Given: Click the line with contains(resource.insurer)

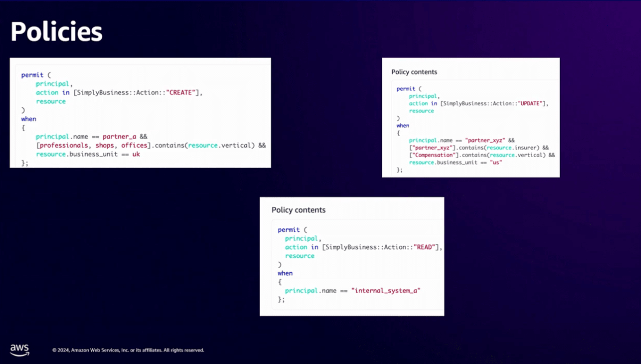Looking at the screenshot, I should (479, 148).
